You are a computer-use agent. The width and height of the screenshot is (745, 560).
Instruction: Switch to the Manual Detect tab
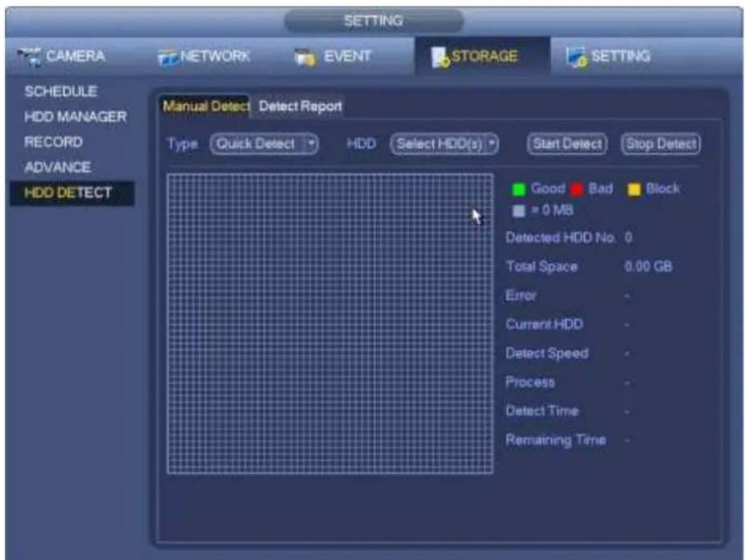[204, 106]
